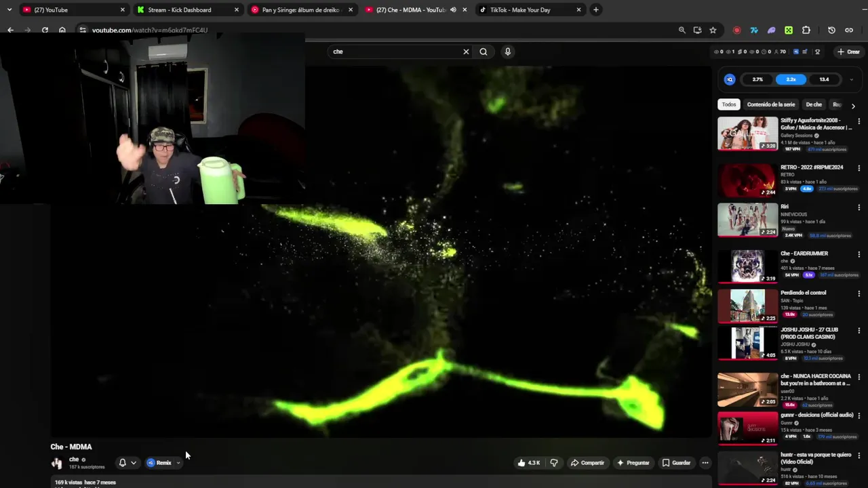Switch to TikTok - Make Your Day tab
The image size is (868, 488).
click(x=530, y=9)
